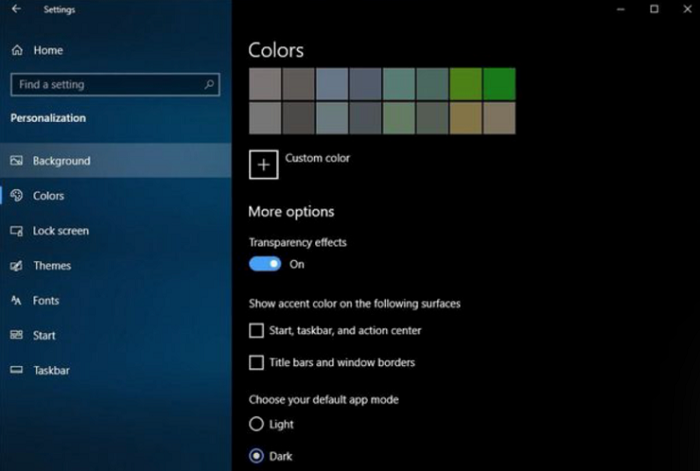
Task: Turn off Transparency effects switch
Action: point(265,264)
